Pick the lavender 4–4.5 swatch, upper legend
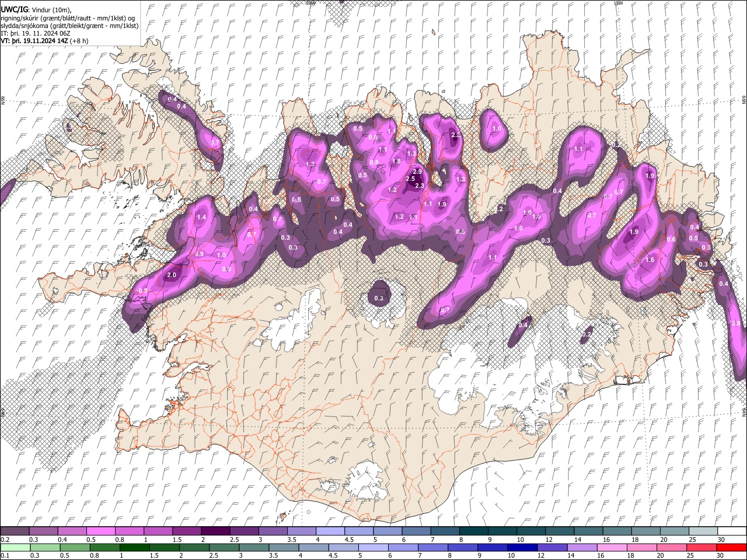This screenshot has height=560, width=747. (331, 531)
